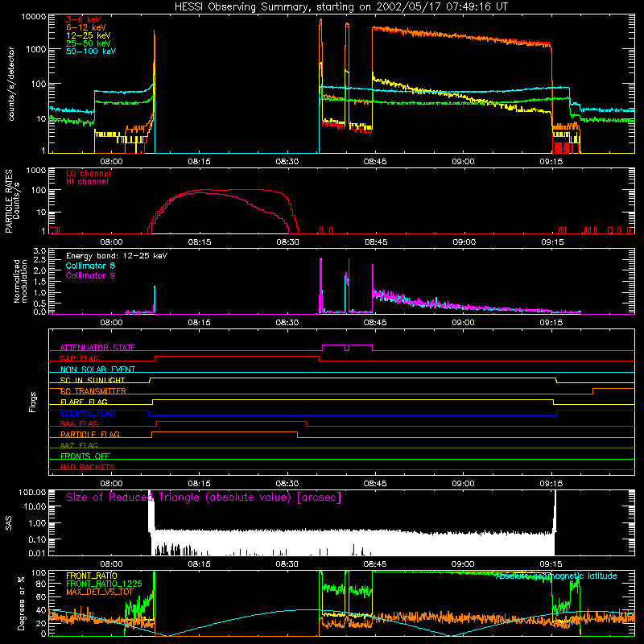Viewport: 644px width, 644px height.
Task: Click the 'FRONT_RATIO' yellow legend label
Action: (x=92, y=576)
